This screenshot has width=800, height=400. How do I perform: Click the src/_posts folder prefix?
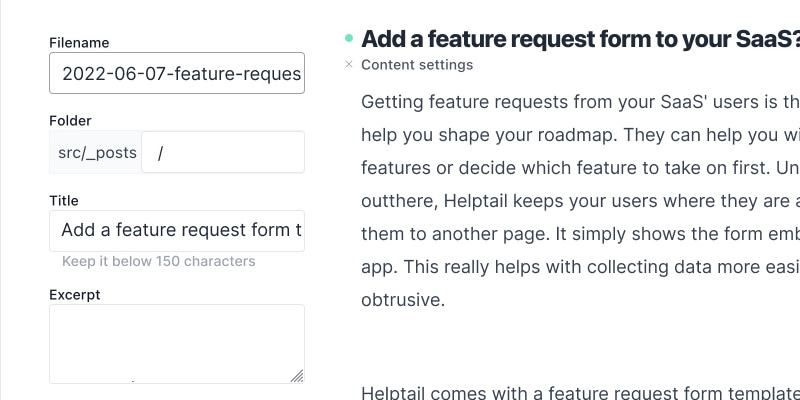95,152
